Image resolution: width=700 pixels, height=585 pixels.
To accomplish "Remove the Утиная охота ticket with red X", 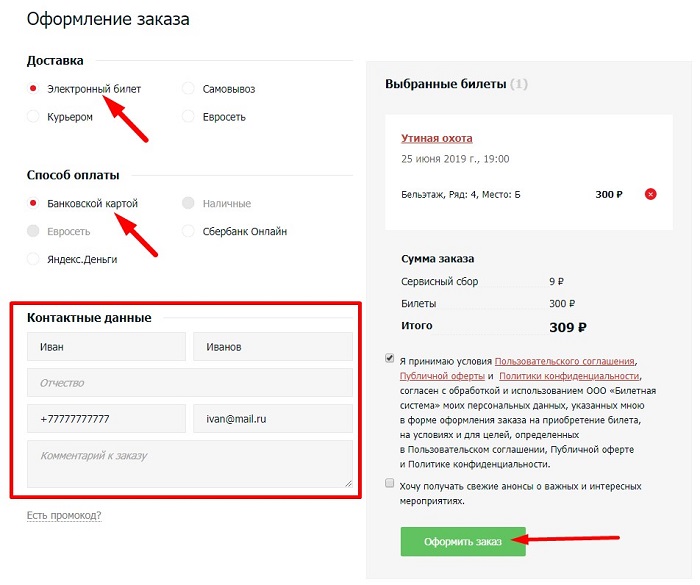I will (x=651, y=194).
